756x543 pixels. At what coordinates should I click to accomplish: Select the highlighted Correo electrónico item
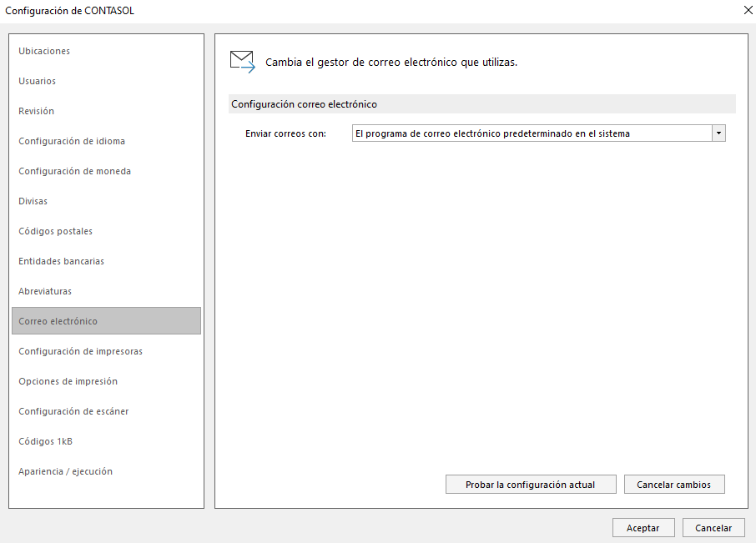106,321
